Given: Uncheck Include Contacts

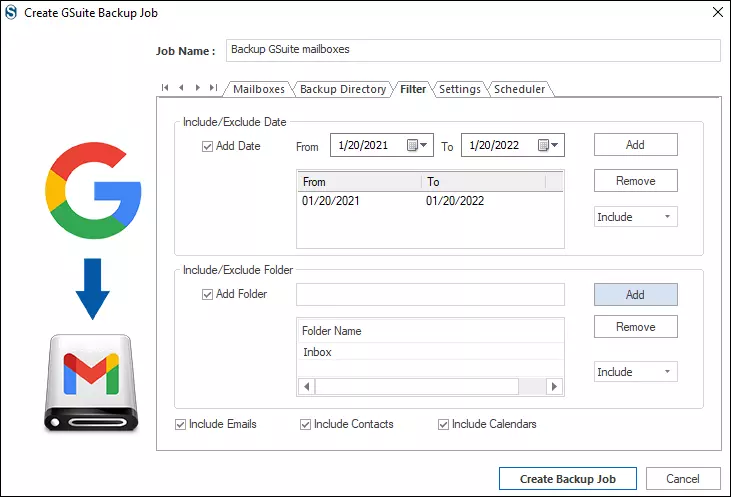Looking at the screenshot, I should click(x=305, y=424).
